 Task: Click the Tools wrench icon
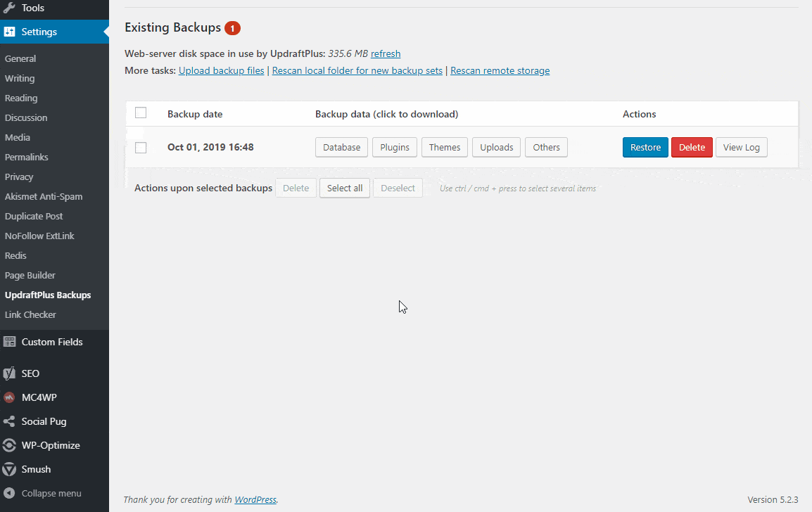(9, 7)
